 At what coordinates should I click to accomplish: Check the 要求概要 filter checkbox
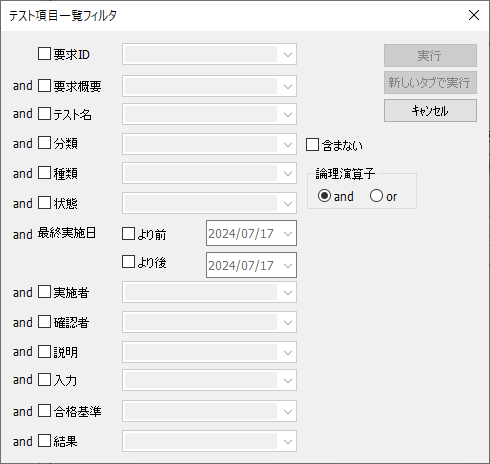tap(44, 86)
